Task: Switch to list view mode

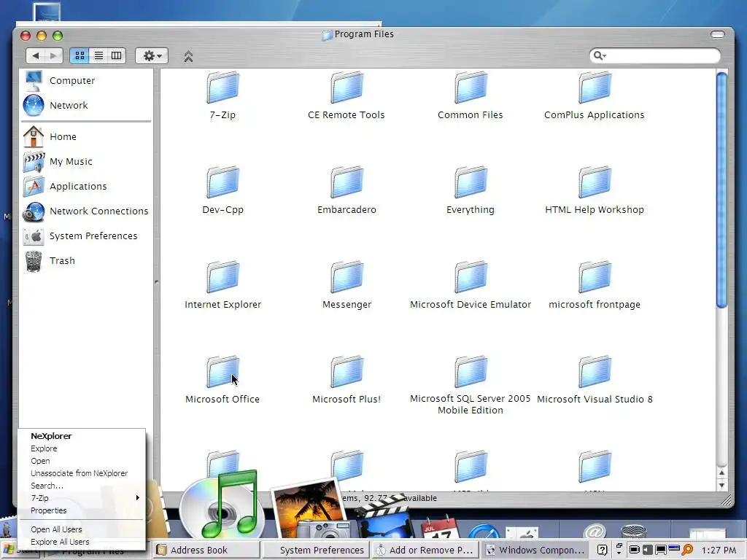Action: point(98,55)
